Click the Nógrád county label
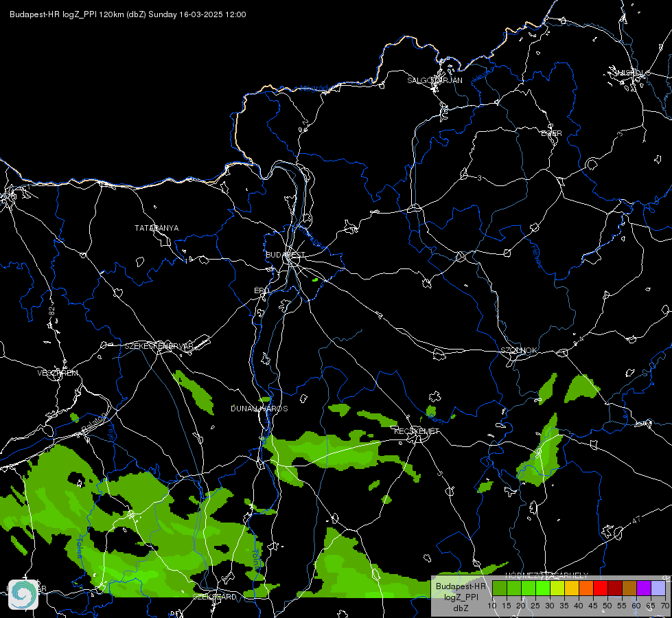The image size is (672, 618). (314, 89)
